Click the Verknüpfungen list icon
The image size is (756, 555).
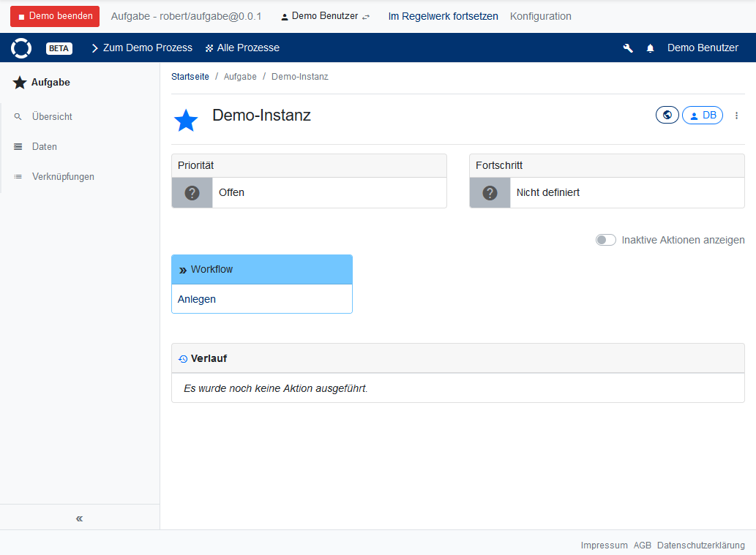pyautogui.click(x=18, y=177)
